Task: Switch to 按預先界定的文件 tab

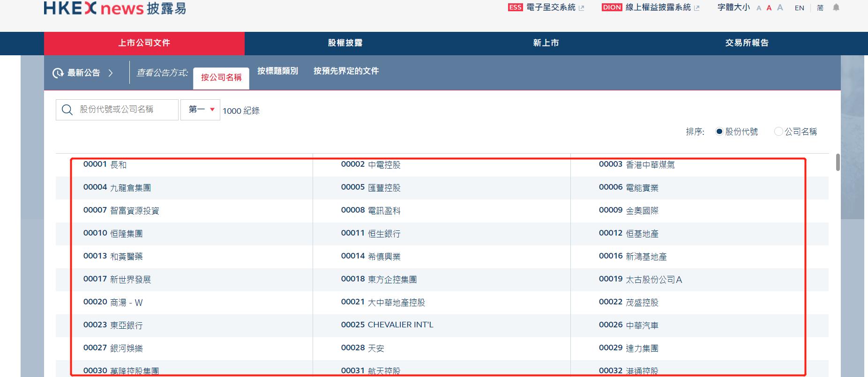Action: point(346,71)
